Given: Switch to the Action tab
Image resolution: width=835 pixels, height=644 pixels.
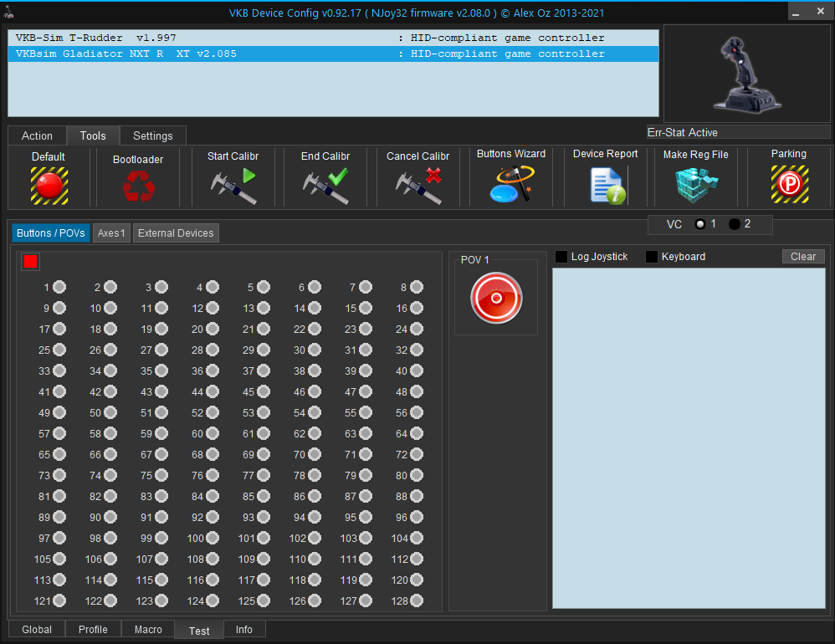Looking at the screenshot, I should pyautogui.click(x=38, y=135).
